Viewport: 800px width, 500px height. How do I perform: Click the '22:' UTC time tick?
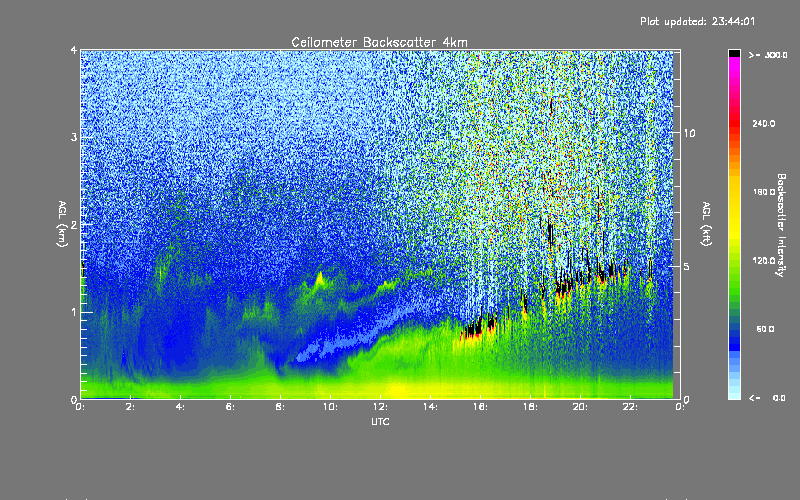click(x=630, y=407)
